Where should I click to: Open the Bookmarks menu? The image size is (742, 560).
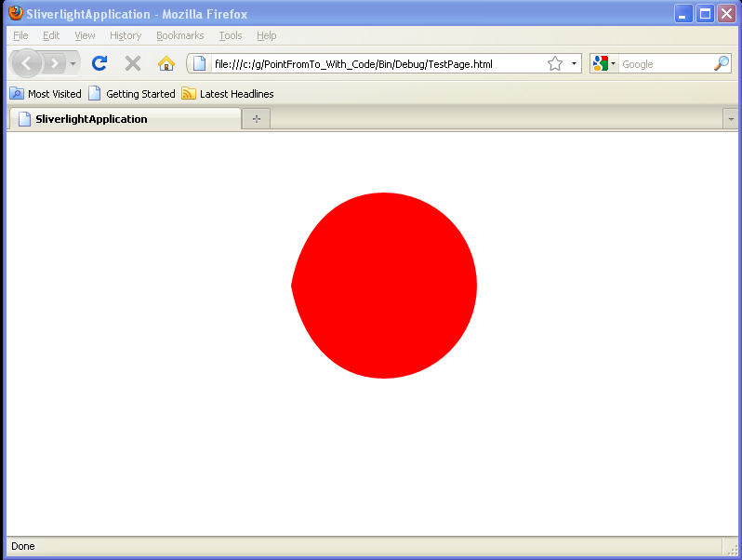pos(179,35)
